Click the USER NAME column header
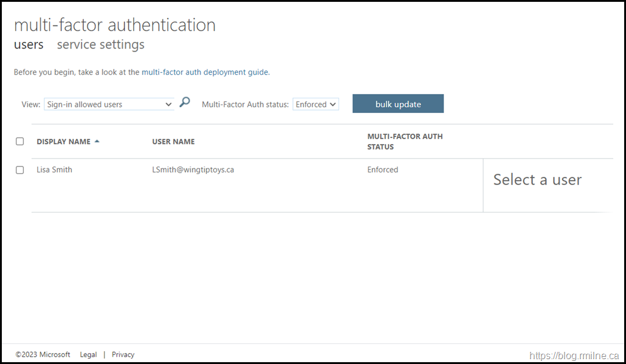Screen dimensions: 626x364 coord(173,142)
